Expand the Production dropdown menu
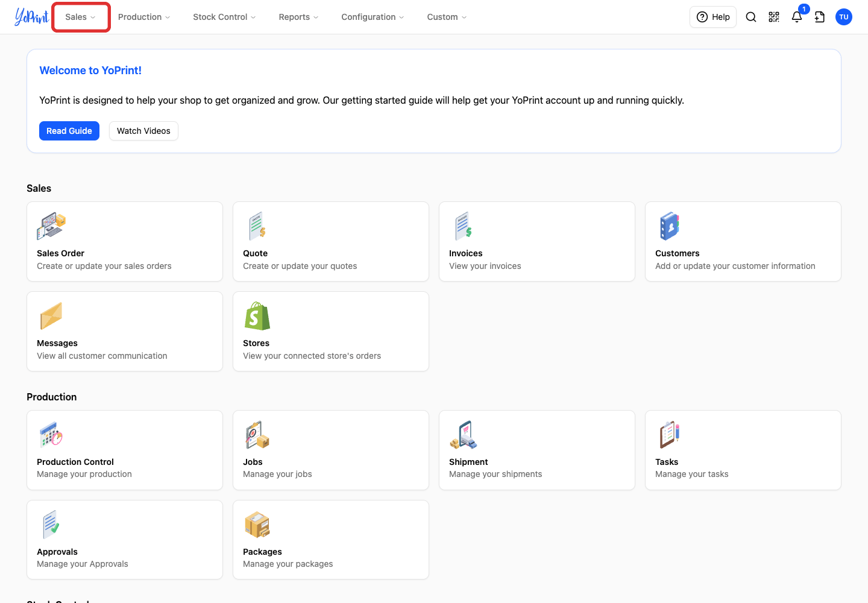Screen dimensions: 868x603 144,17
